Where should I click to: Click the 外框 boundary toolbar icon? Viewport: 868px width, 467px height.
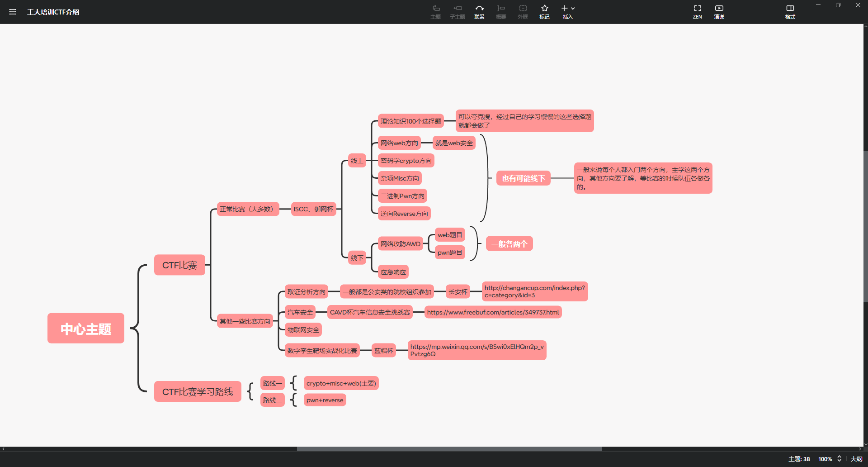(x=523, y=12)
